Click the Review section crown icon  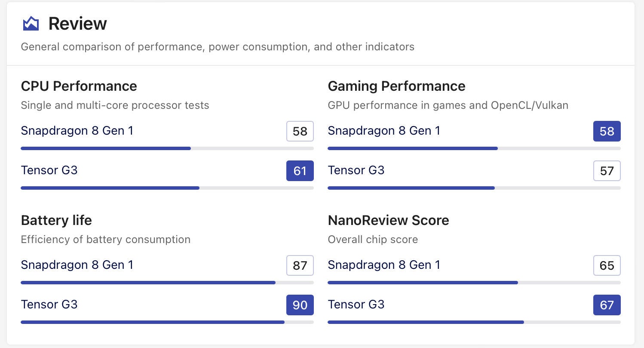click(31, 24)
